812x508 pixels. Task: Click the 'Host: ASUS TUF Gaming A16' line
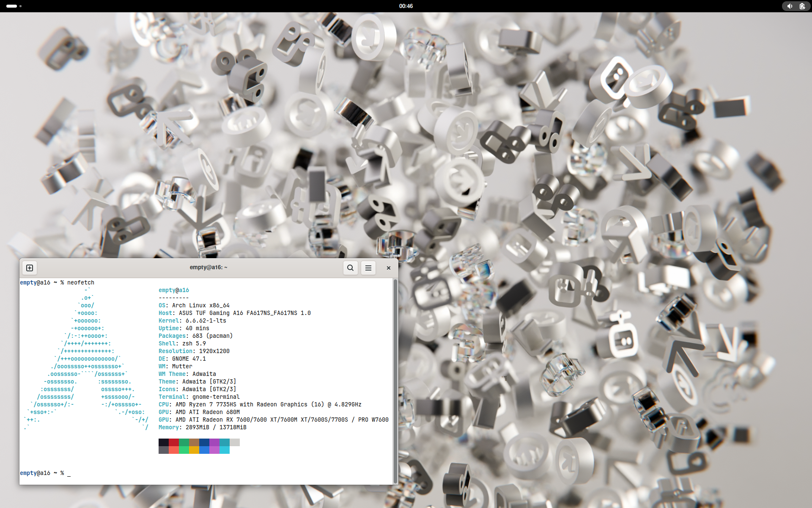click(235, 313)
